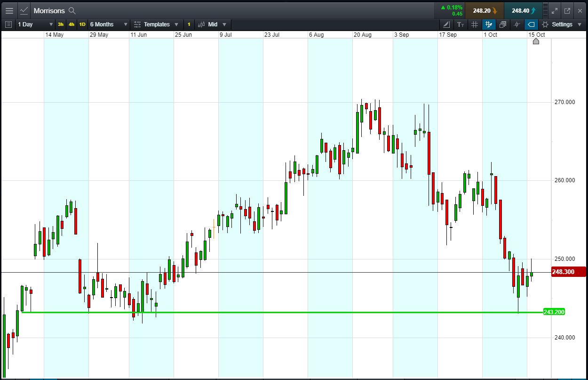The width and height of the screenshot is (588, 380).
Task: Click the 248.40 buy price button
Action: point(523,10)
